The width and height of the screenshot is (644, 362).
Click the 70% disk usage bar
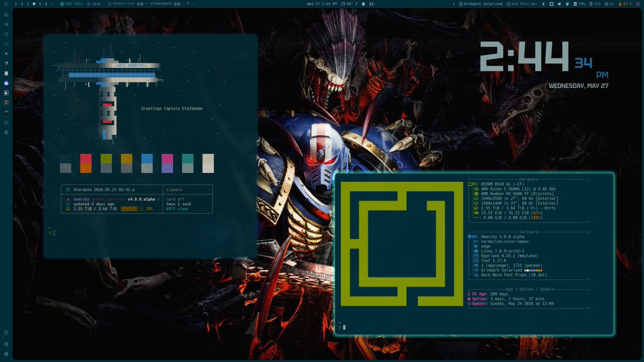click(x=132, y=209)
